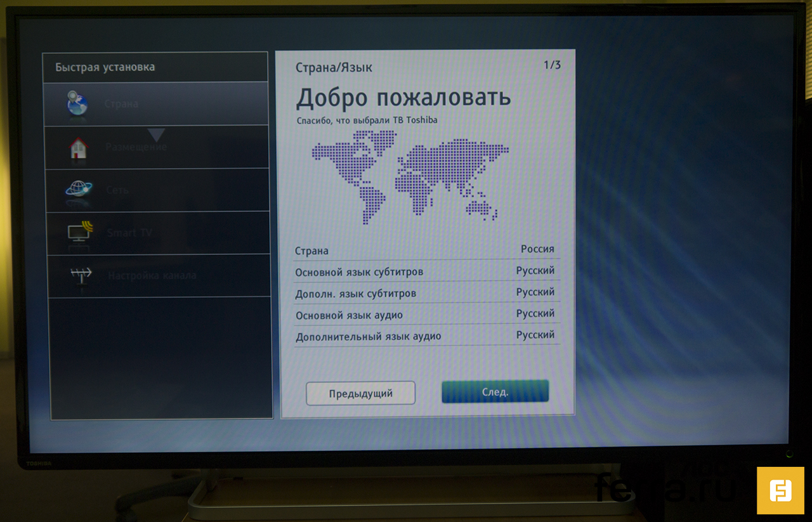Open the Сеть menu entry
The width and height of the screenshot is (812, 522).
click(156, 190)
